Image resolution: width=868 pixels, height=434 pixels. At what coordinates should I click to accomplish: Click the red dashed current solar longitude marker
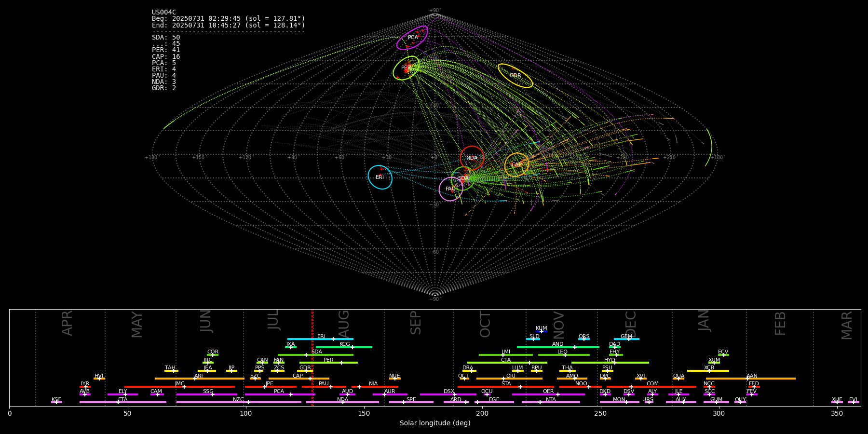coord(312,357)
